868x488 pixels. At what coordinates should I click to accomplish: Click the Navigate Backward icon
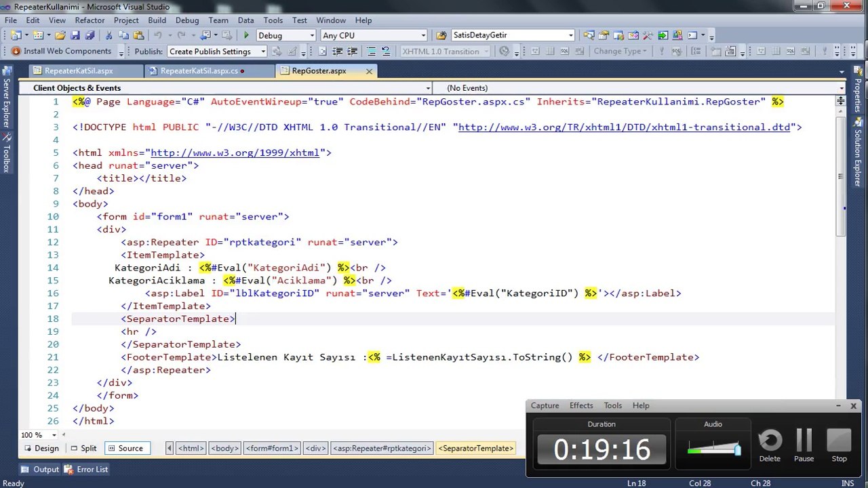coord(205,35)
